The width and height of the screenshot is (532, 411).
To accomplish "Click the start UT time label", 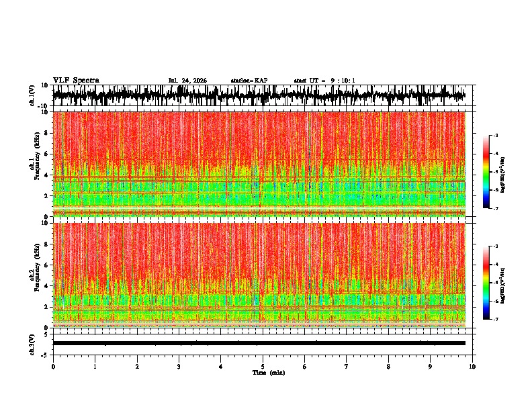I will (324, 81).
